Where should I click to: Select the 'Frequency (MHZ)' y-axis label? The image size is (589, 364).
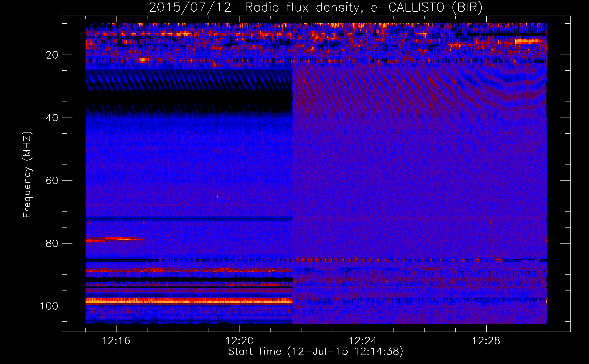tap(27, 175)
